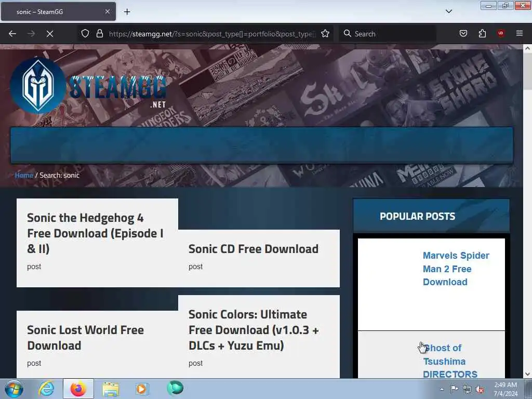View site security lock info

[99, 33]
